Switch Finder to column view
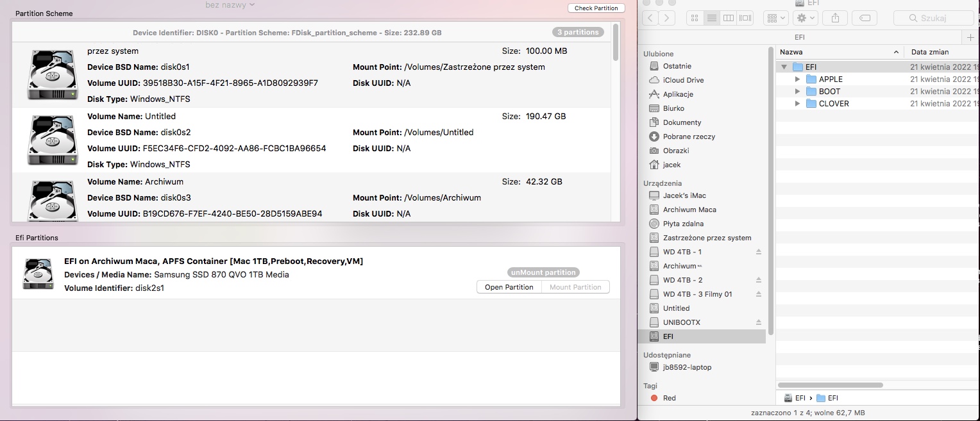The height and width of the screenshot is (421, 980). click(728, 18)
